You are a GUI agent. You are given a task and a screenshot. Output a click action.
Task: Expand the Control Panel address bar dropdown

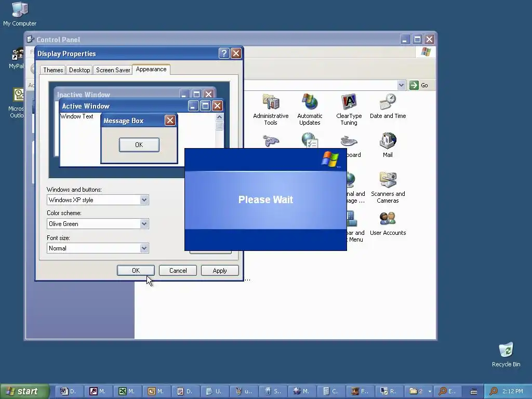[x=402, y=85]
